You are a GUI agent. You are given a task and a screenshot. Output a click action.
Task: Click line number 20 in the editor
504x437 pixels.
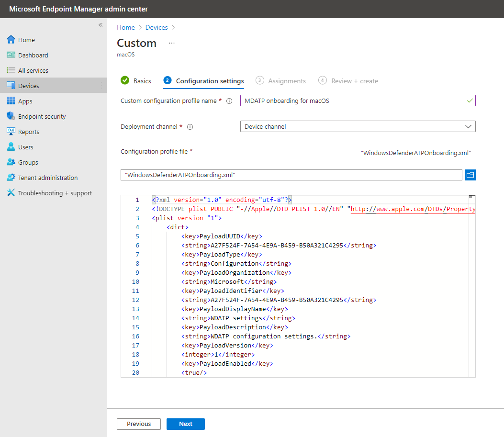(x=135, y=373)
